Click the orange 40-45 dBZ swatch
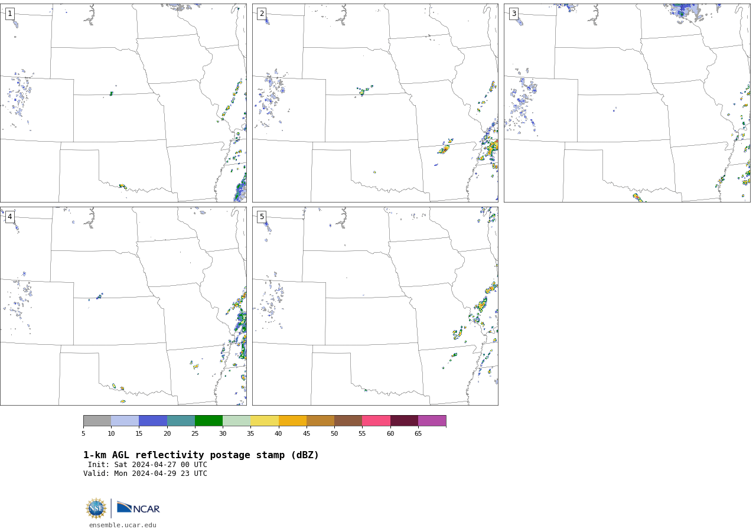 tap(292, 421)
